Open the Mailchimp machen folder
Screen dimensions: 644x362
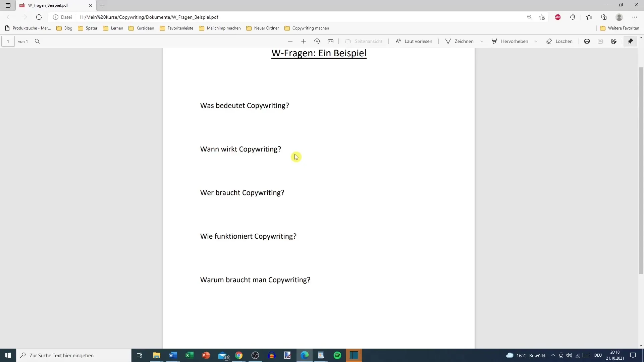tap(220, 28)
